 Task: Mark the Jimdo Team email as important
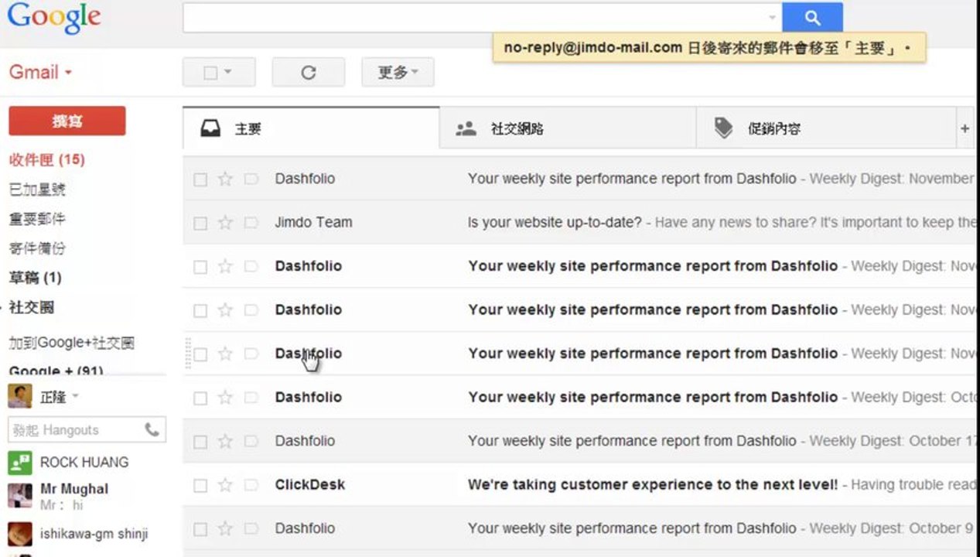(251, 223)
